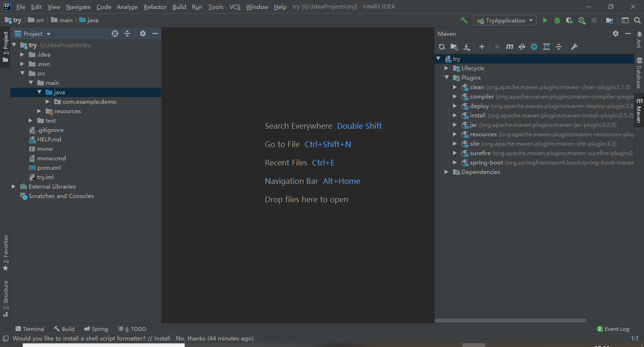
Task: Collapse all in Project panel
Action: tap(127, 33)
